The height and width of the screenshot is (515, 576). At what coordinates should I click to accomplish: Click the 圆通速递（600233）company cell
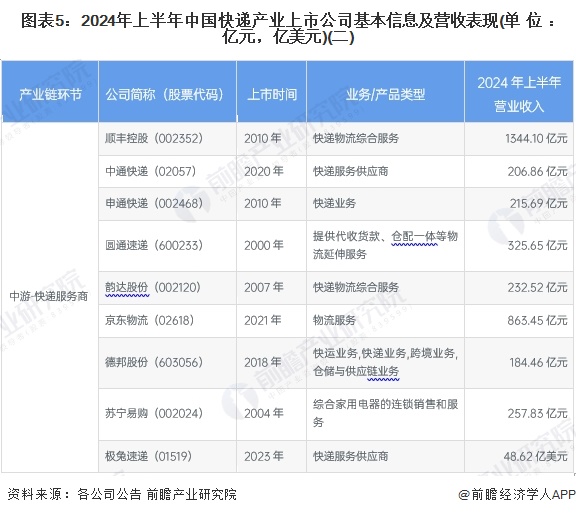[x=168, y=246]
